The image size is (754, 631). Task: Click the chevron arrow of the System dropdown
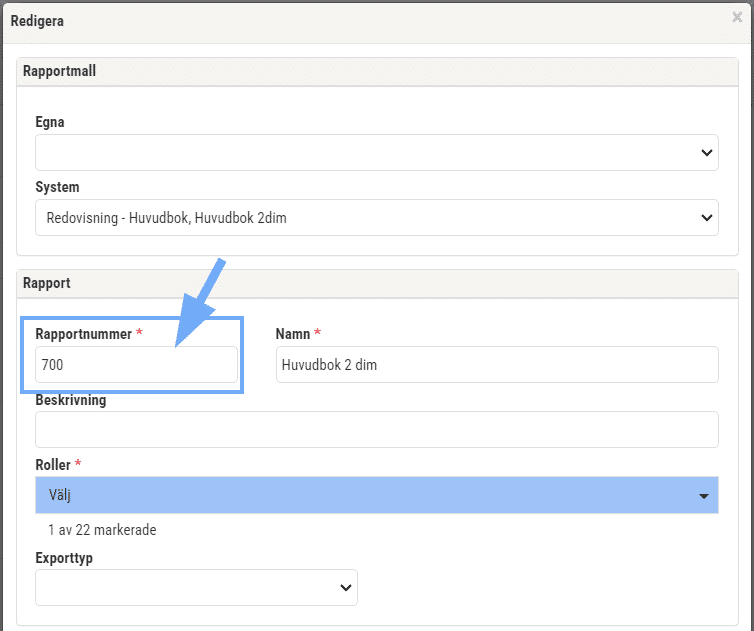click(x=706, y=218)
